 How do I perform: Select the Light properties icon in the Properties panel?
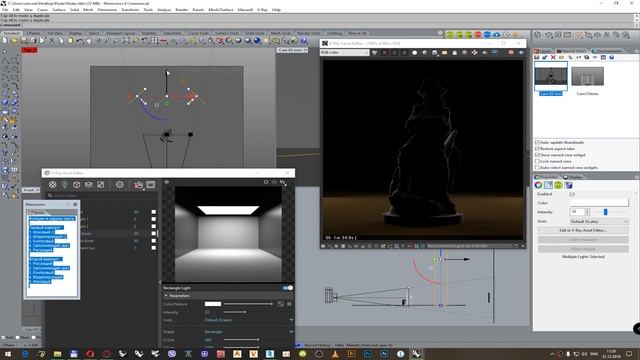coord(548,185)
